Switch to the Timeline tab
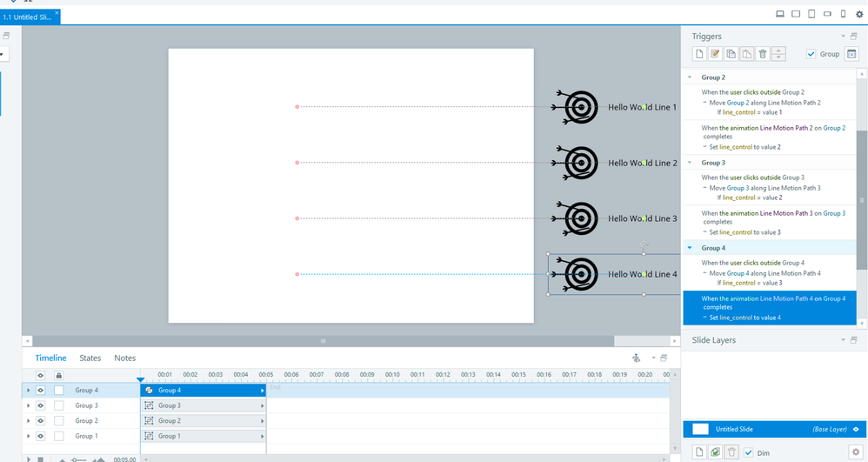The height and width of the screenshot is (462, 868). (50, 358)
